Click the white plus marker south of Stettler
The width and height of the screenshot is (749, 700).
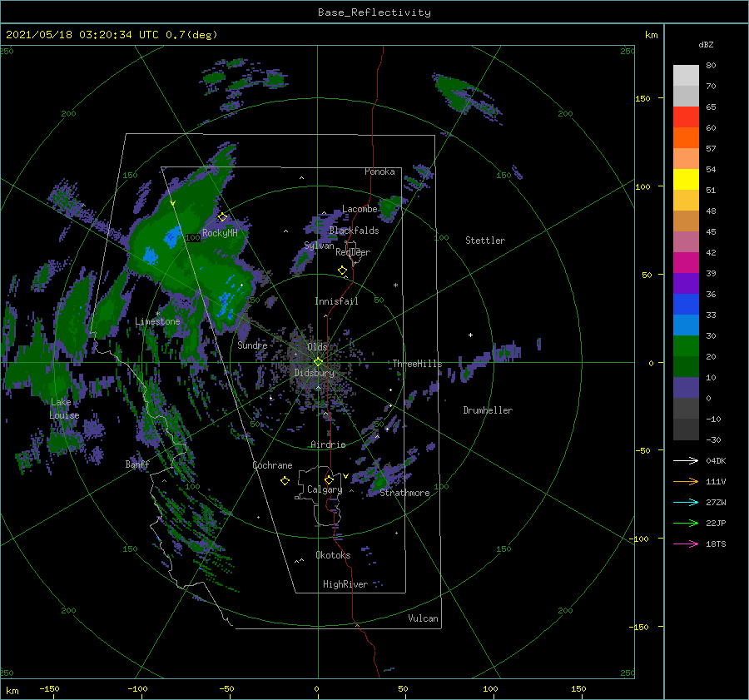point(470,335)
